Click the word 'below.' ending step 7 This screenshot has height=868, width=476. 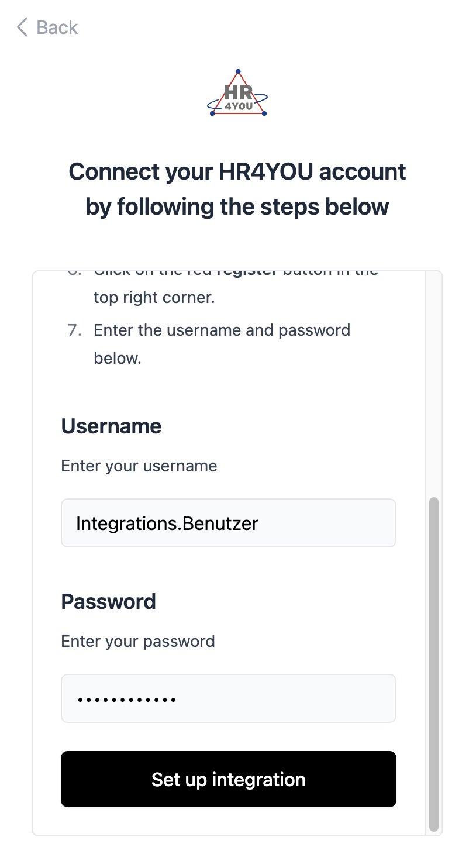(118, 358)
